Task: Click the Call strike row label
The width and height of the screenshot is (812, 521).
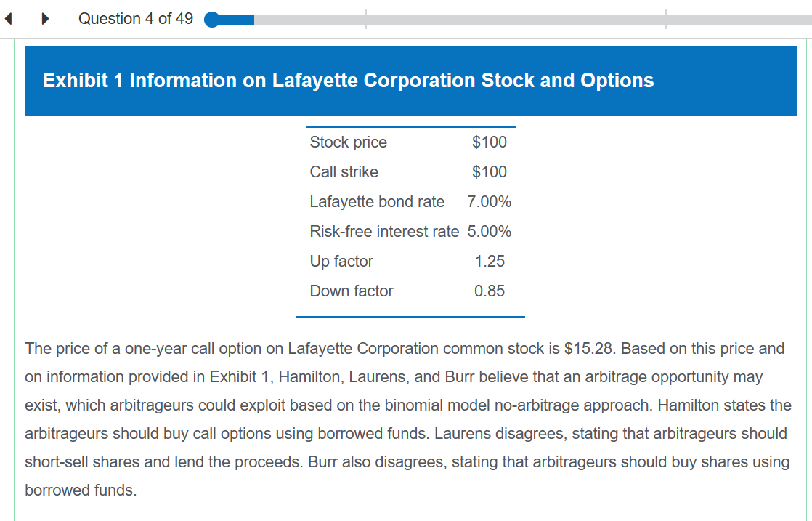Action: tap(344, 172)
